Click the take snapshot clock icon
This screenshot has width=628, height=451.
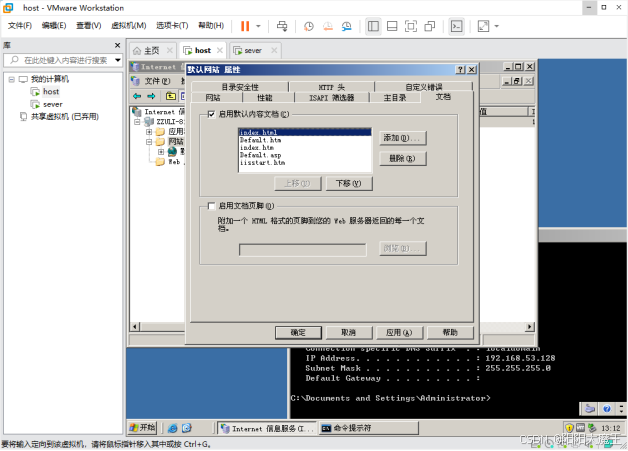coord(308,26)
